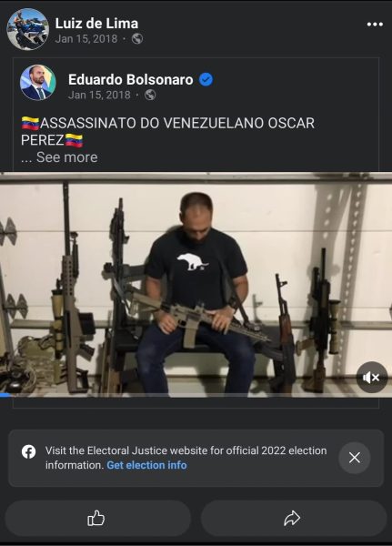Unmute the video with speaker icon
Screen dimensions: 392x546
(371, 377)
